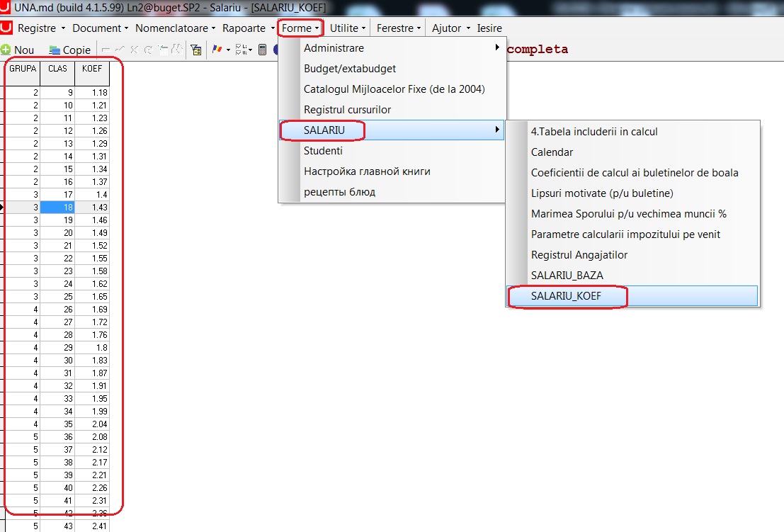Click the greyed-out minus delete icon
Image resolution: width=784 pixels, height=532 pixels.
[x=106, y=50]
